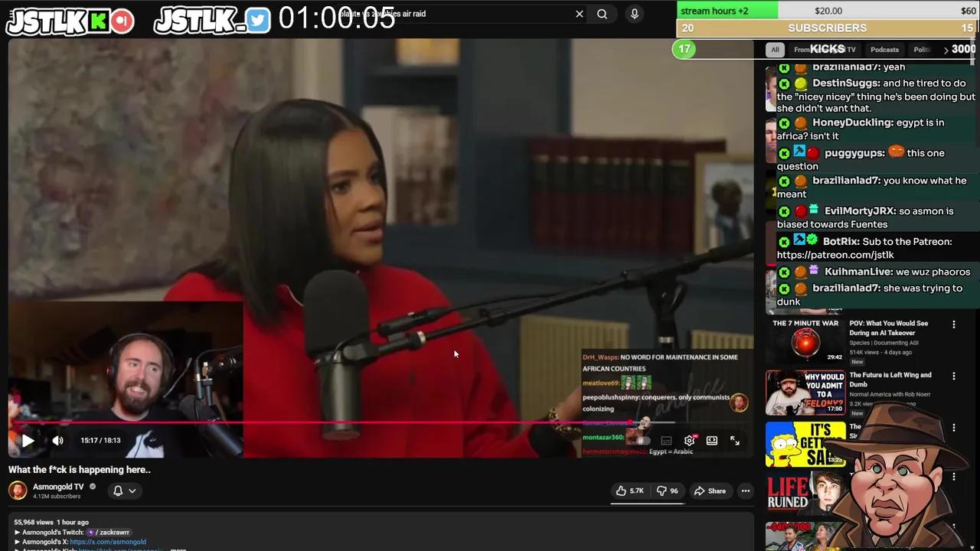Select the 'Podcasts' filter chip

884,50
